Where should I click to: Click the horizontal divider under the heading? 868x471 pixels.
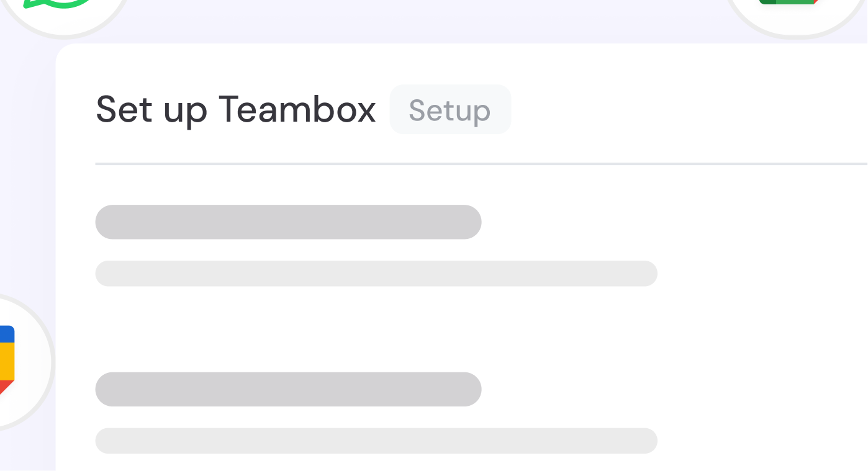[x=481, y=164]
